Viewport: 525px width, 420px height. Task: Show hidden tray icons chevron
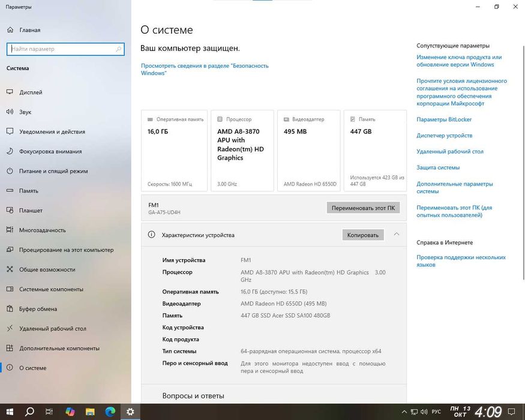point(404,412)
